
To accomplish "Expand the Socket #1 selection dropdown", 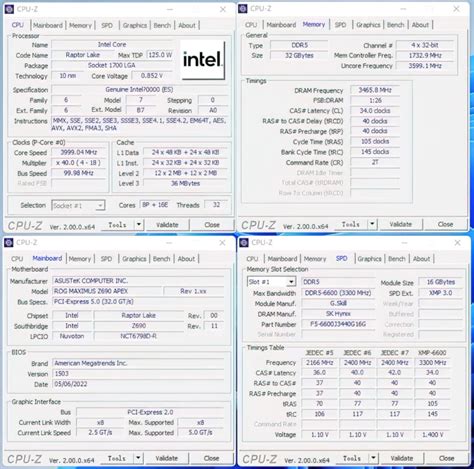I will coord(100,206).
